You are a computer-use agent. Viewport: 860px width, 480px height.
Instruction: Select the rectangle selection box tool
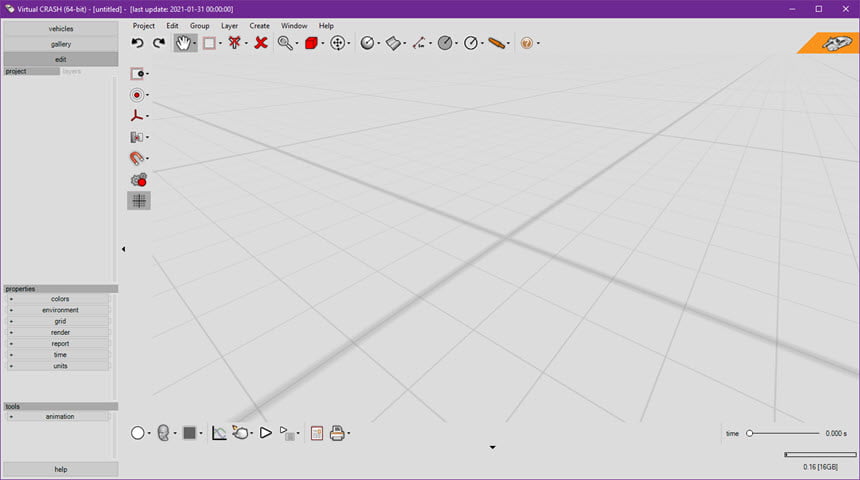pos(209,43)
